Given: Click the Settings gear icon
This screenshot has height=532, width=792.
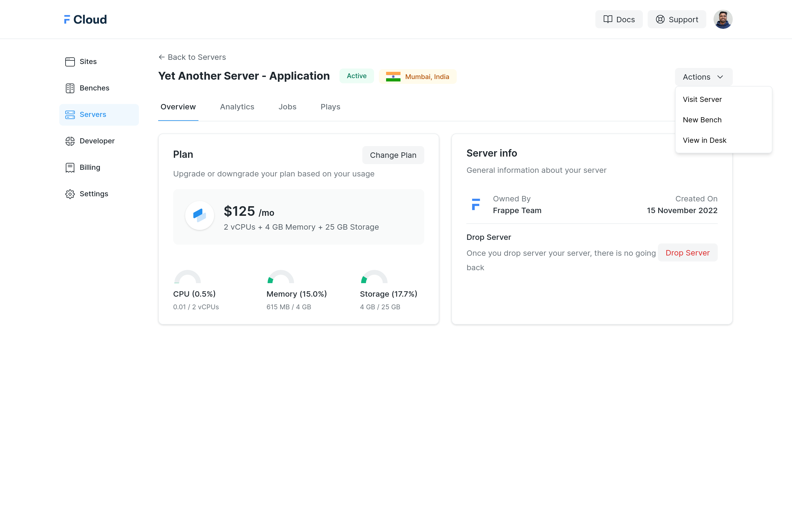Looking at the screenshot, I should [70, 194].
